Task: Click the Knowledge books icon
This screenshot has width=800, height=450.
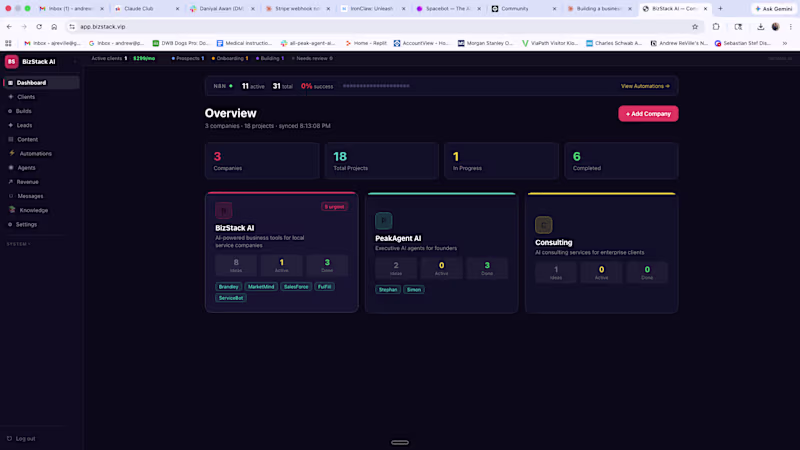Action: (x=12, y=210)
